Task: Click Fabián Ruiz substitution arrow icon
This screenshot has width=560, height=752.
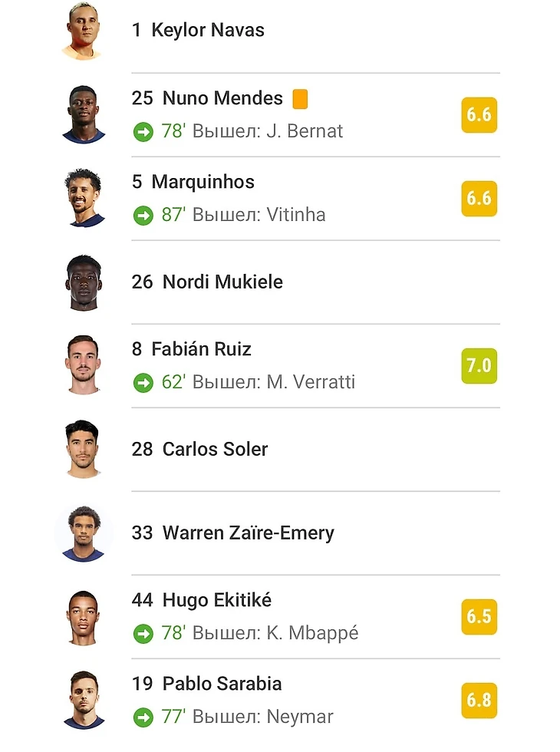Action: [143, 382]
